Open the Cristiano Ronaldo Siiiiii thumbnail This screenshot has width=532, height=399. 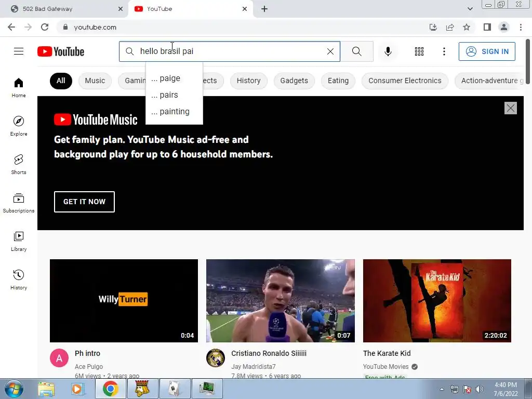click(280, 301)
